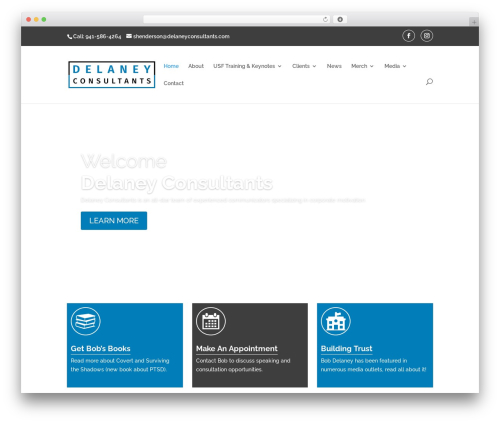Click the browser reload icon
Viewport: 500px width, 423px height.
point(325,19)
